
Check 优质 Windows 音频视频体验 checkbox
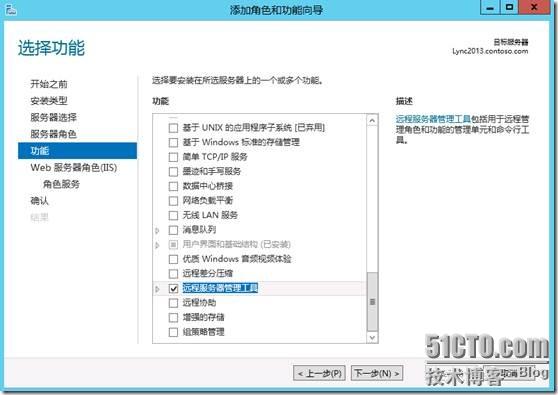173,259
